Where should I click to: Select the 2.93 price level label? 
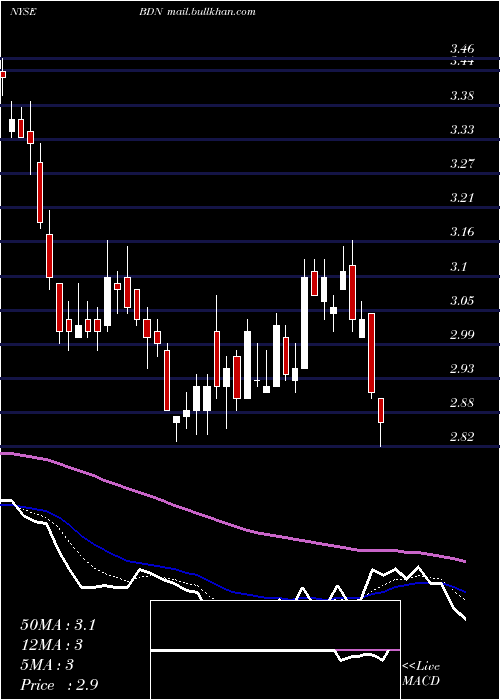tap(462, 368)
